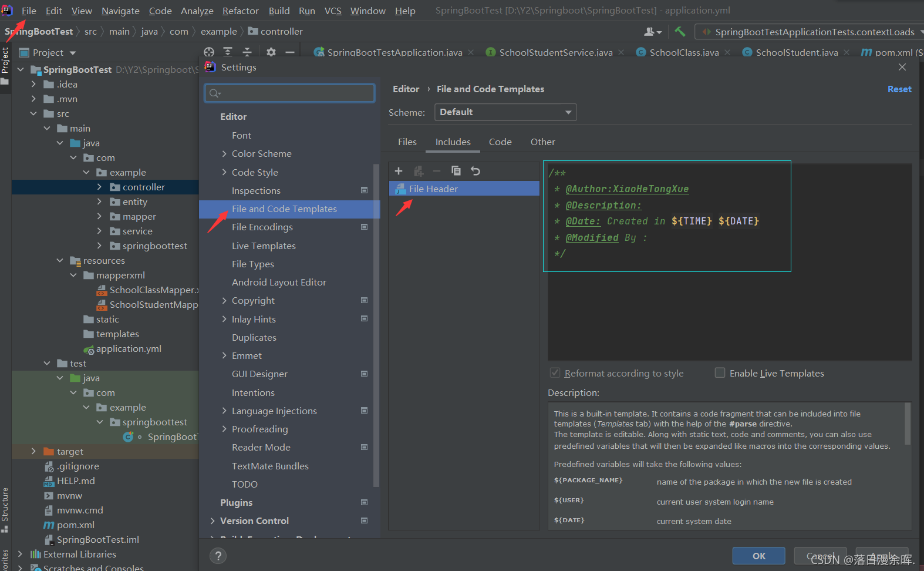Close the SchoolClass.java tab
The width and height of the screenshot is (924, 571).
coord(727,52)
